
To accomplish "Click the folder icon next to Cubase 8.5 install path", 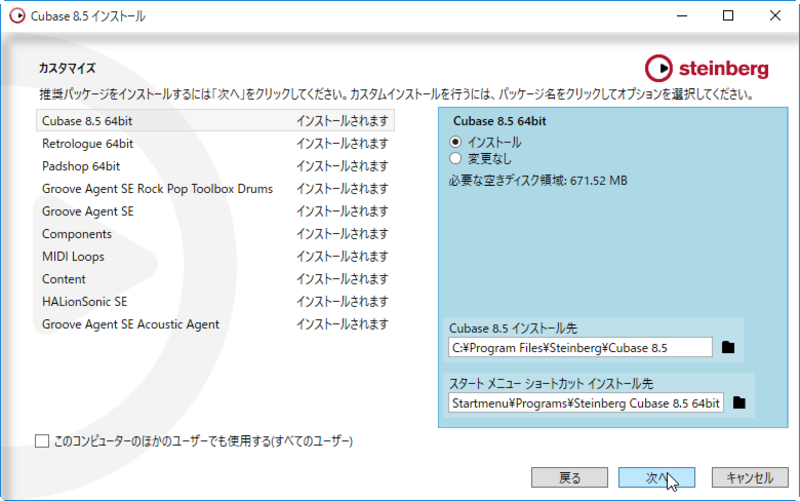I will point(728,347).
